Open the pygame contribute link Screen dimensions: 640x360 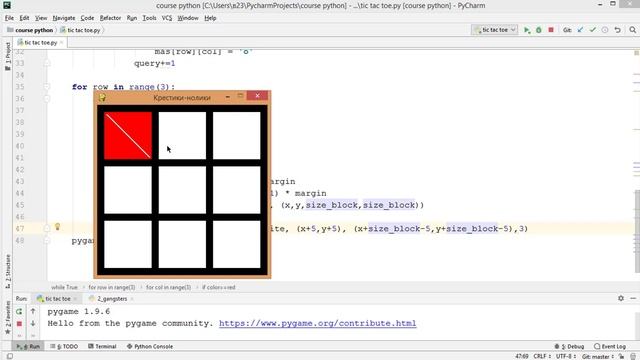point(318,323)
